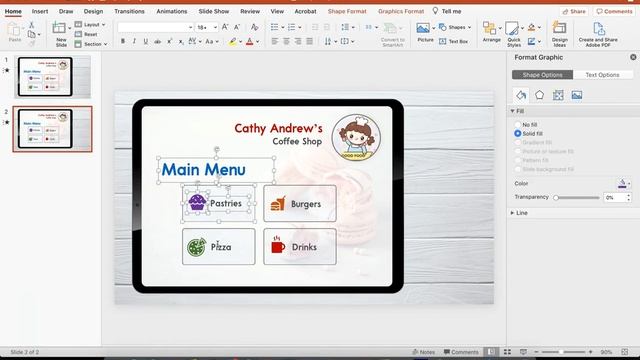
Task: Open Effects pentagon tab in Format Graphic
Action: [539, 95]
